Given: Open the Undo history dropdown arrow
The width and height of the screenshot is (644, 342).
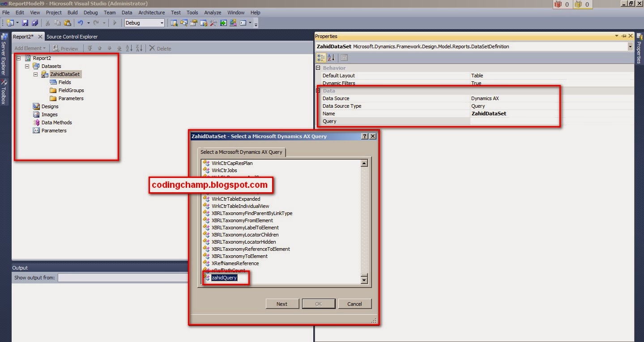Looking at the screenshot, I should 88,23.
